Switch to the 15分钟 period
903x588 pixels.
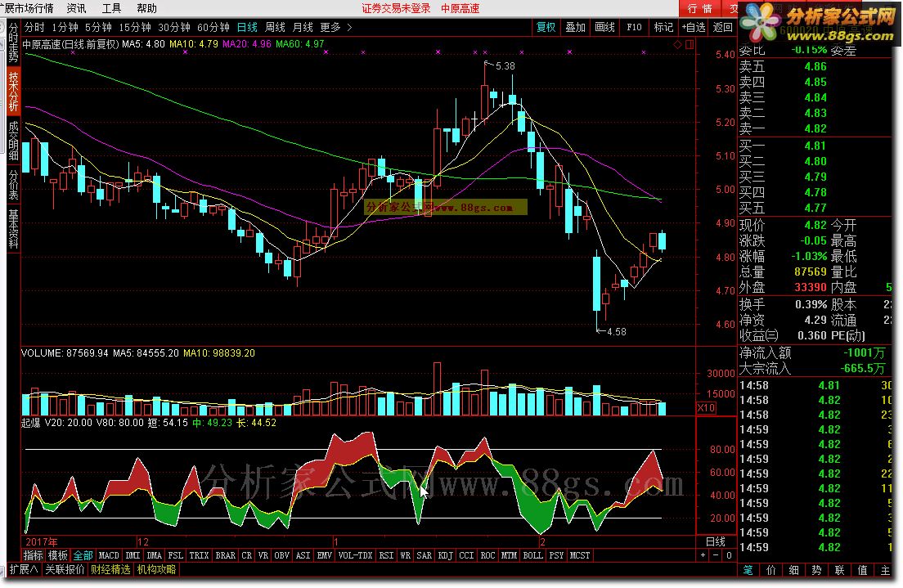click(135, 28)
